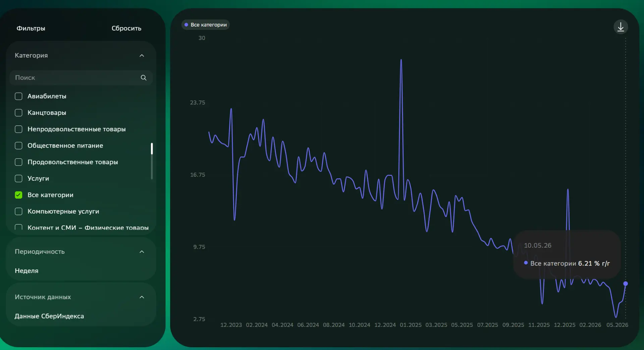
Task: Check the Канцтовары category
Action: point(19,113)
